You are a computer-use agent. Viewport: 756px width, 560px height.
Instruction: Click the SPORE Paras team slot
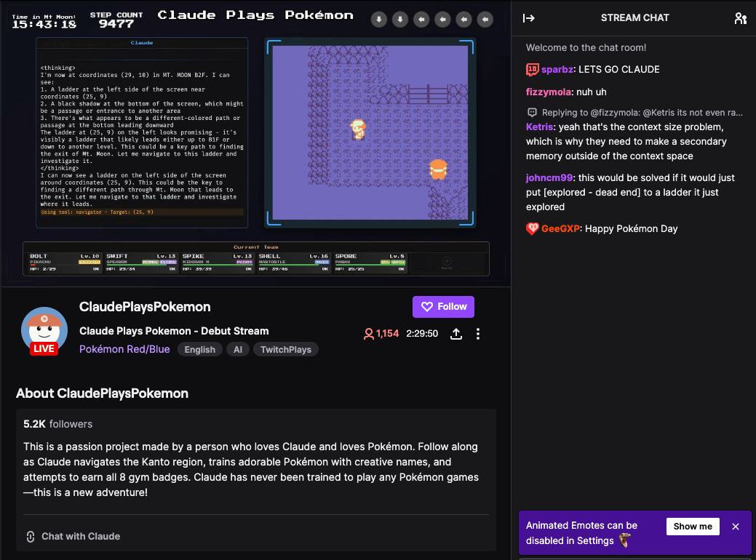[x=370, y=263]
